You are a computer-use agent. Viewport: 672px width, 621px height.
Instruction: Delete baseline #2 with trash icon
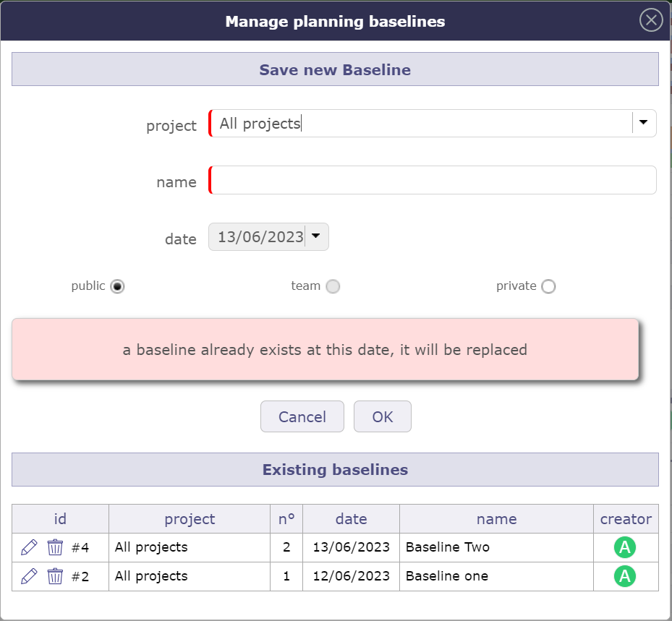(55, 576)
